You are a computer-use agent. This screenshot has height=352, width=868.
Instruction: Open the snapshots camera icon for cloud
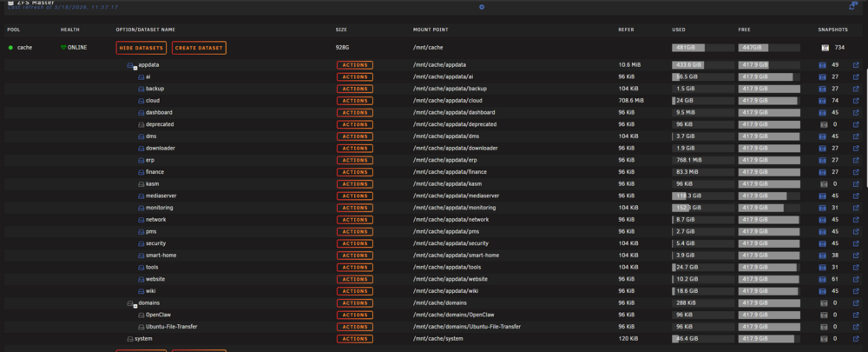(x=822, y=101)
